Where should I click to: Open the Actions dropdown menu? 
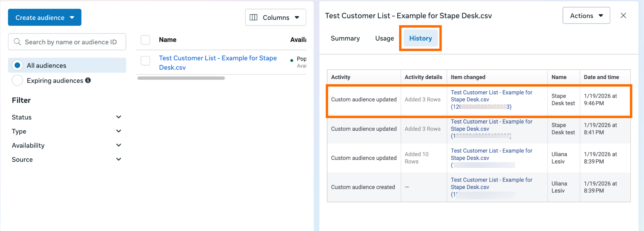586,15
